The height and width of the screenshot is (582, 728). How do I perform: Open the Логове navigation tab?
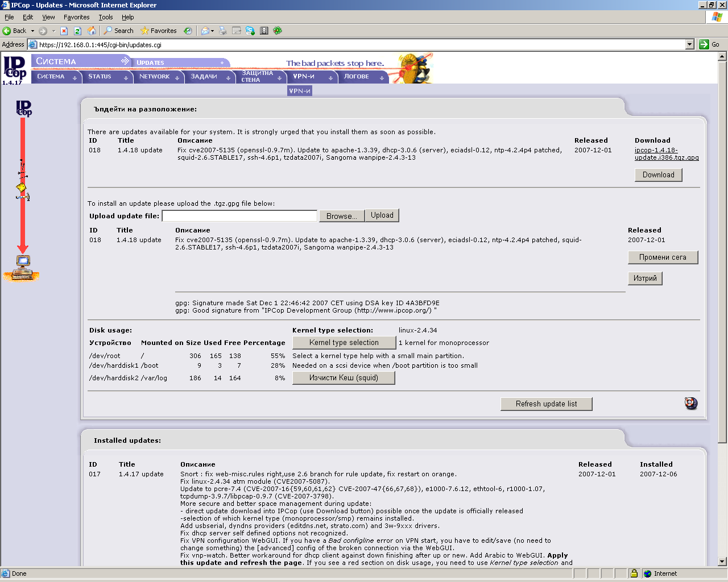pyautogui.click(x=364, y=77)
